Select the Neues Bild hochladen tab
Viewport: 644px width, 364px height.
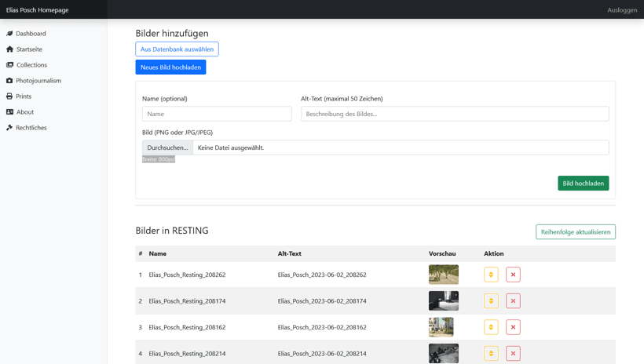170,67
